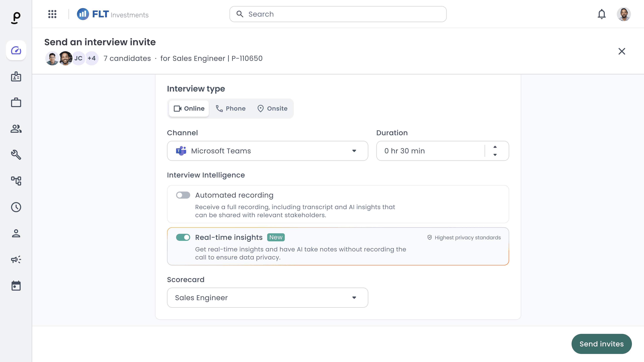Click the Send invites button

pyautogui.click(x=602, y=344)
